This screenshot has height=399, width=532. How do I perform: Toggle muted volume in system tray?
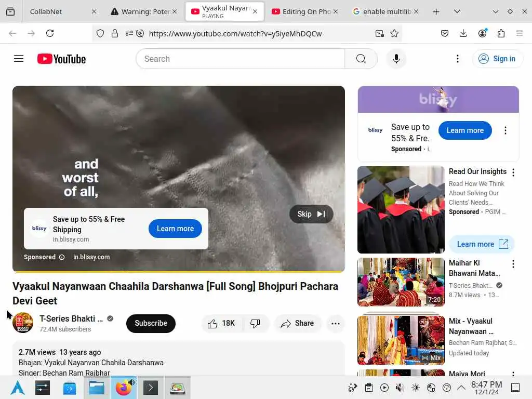(400, 388)
